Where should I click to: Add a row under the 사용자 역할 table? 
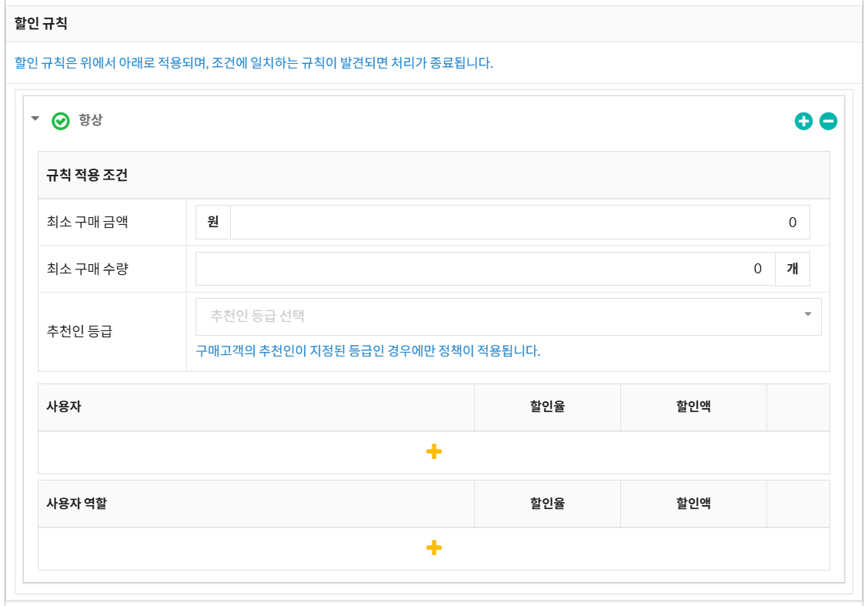coord(434,547)
